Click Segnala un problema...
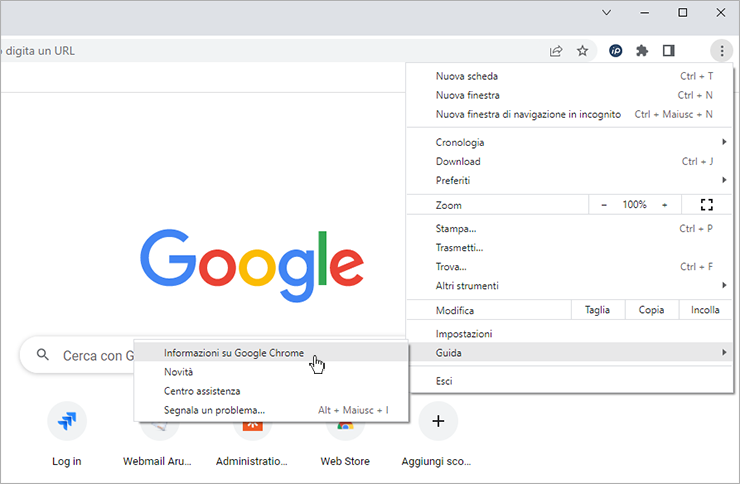This screenshot has height=484, width=740. [271, 410]
